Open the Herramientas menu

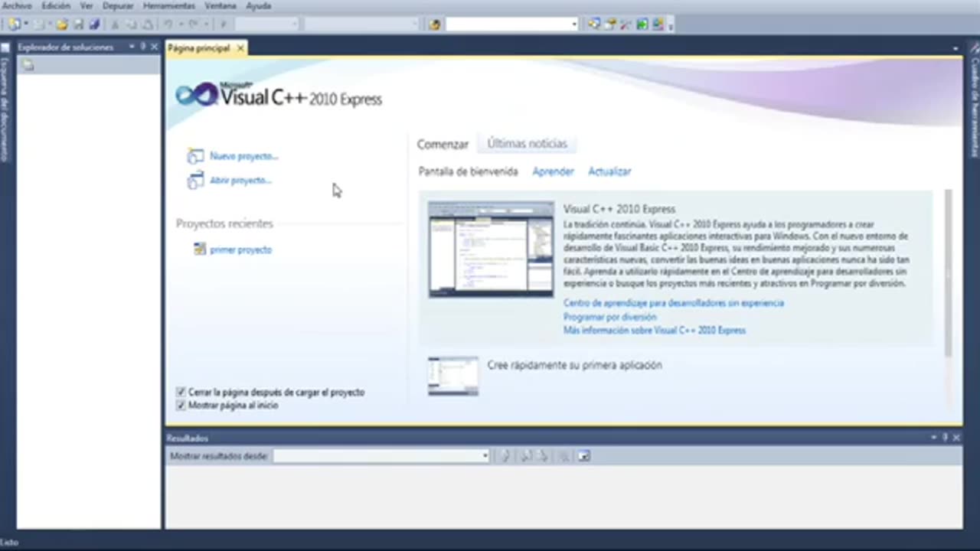[169, 5]
